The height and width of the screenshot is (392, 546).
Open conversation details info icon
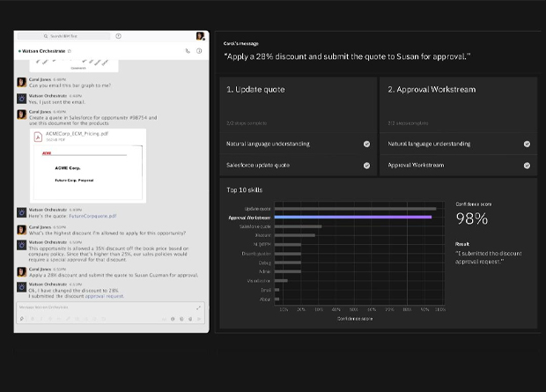[199, 51]
